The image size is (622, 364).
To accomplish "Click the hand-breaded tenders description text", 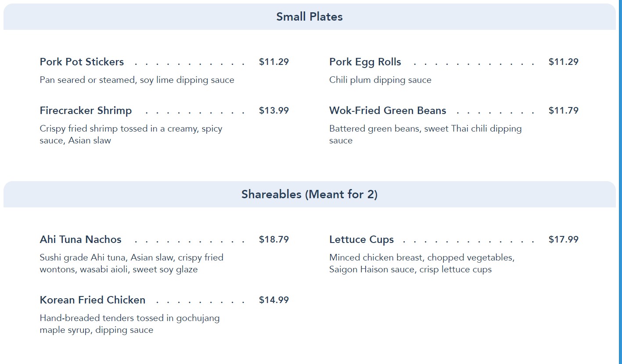I will click(x=129, y=324).
